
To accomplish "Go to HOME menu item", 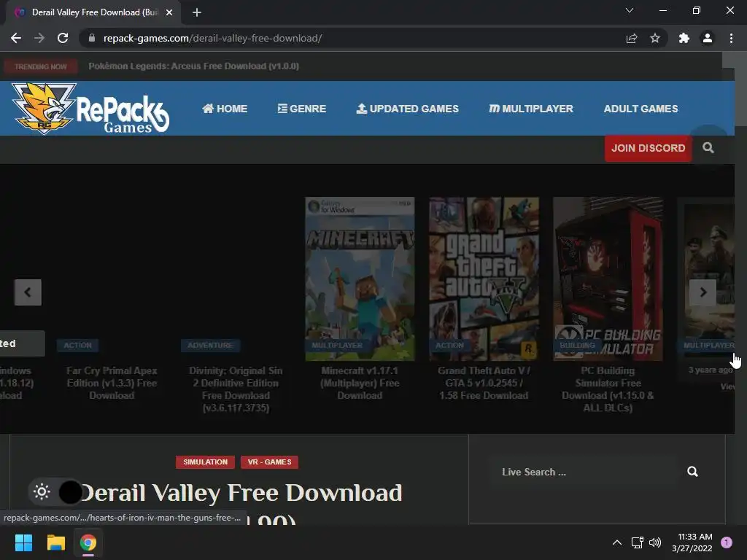I will click(225, 109).
